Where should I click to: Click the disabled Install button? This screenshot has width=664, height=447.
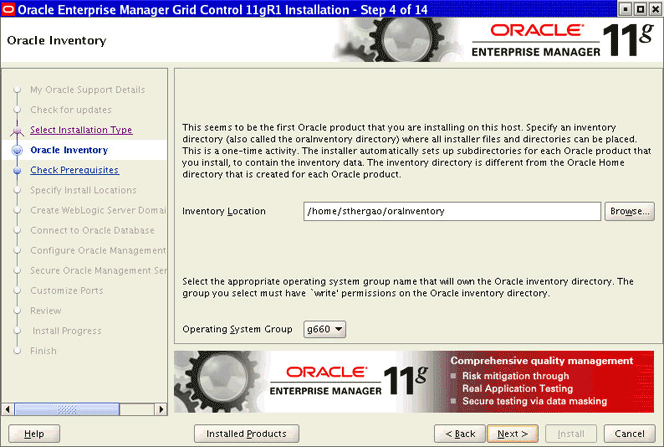571,434
